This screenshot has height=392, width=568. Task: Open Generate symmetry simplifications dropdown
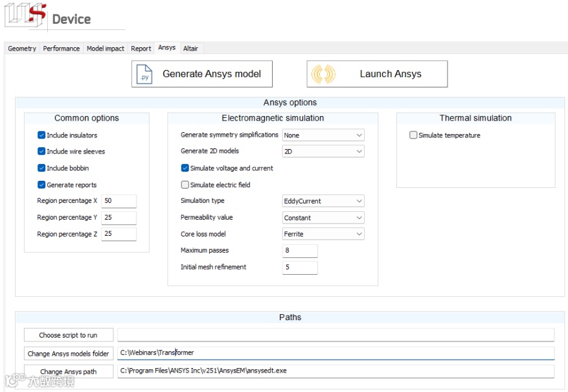coord(323,135)
